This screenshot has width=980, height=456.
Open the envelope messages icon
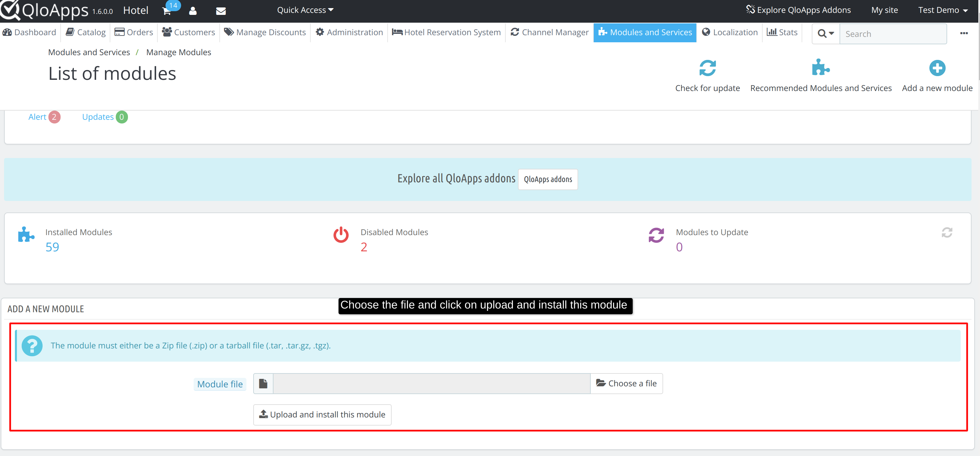coord(221,11)
